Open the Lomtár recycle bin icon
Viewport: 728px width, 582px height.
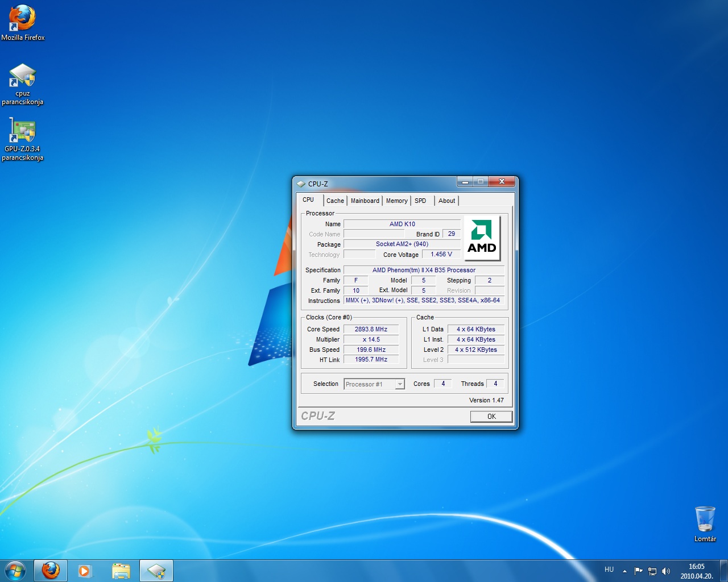coord(705,524)
